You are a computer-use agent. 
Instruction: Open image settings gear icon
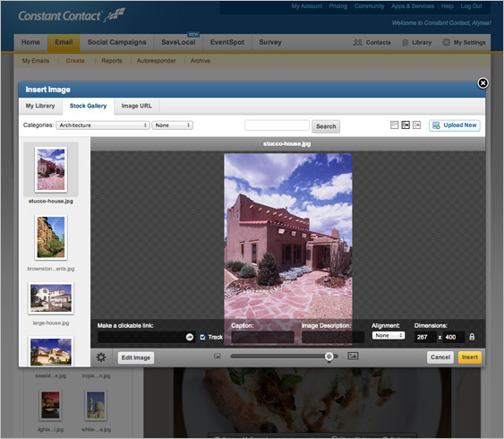tap(101, 357)
